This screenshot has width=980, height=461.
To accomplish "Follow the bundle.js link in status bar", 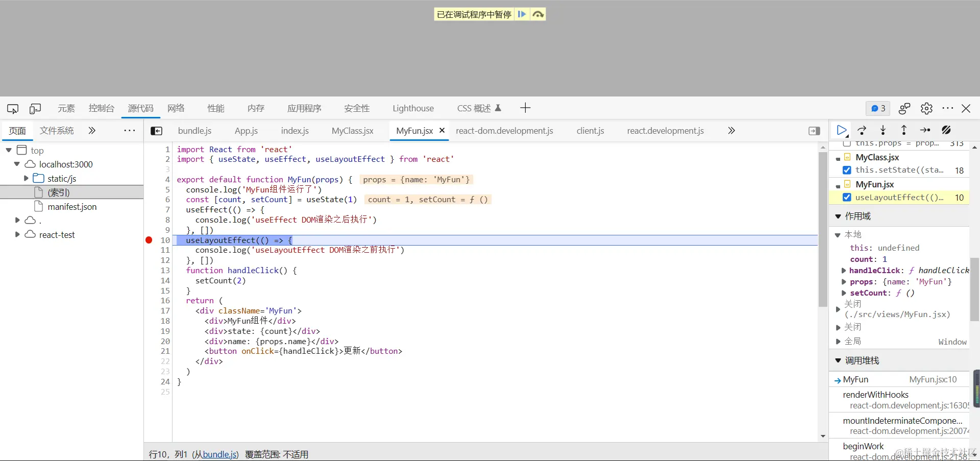I will point(219,454).
